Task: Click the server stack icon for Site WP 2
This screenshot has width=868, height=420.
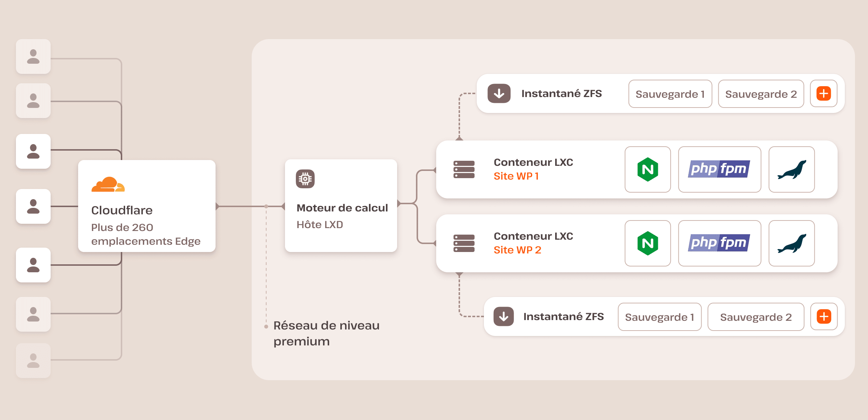Action: (464, 243)
